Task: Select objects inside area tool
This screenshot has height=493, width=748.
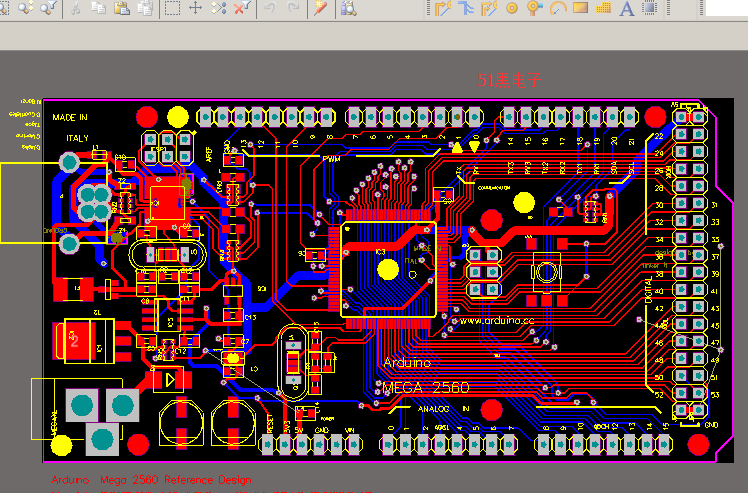Action: [172, 8]
